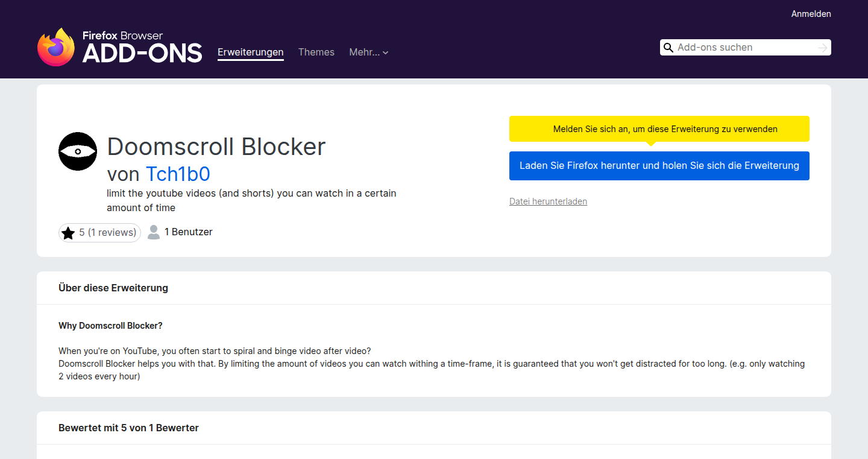The width and height of the screenshot is (868, 459).
Task: Click Bewertet mit 5 von 1 Bewerter
Action: [128, 428]
